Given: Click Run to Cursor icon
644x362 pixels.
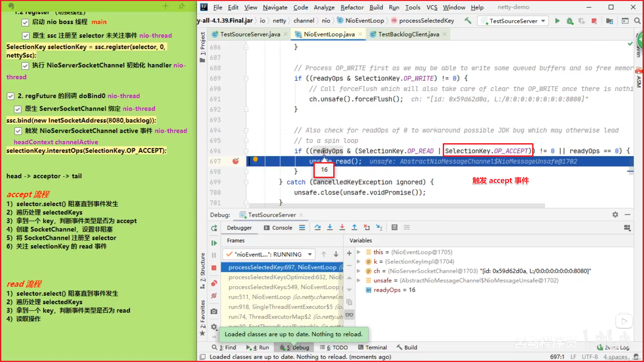Looking at the screenshot, I should [379, 227].
